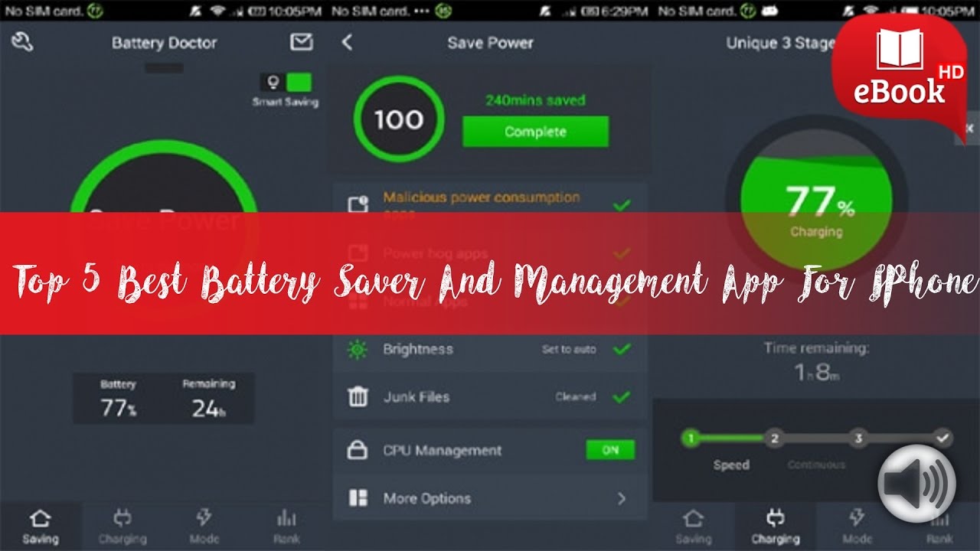The image size is (980, 551).
Task: Select charging stage 2 marker
Action: pos(774,439)
